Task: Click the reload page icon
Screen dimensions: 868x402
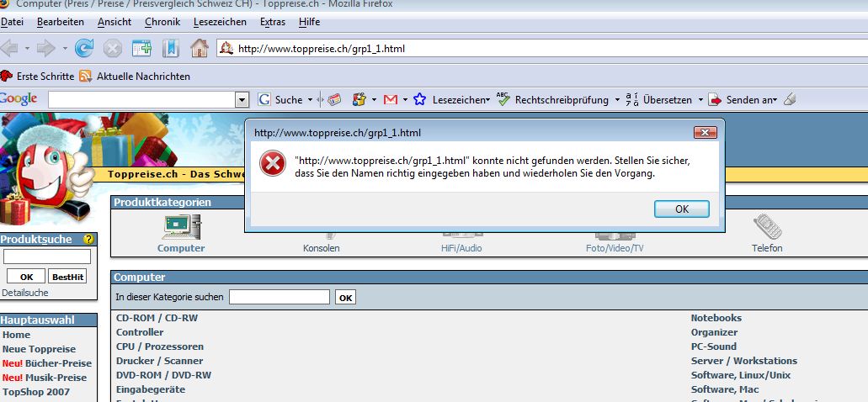Action: point(84,48)
